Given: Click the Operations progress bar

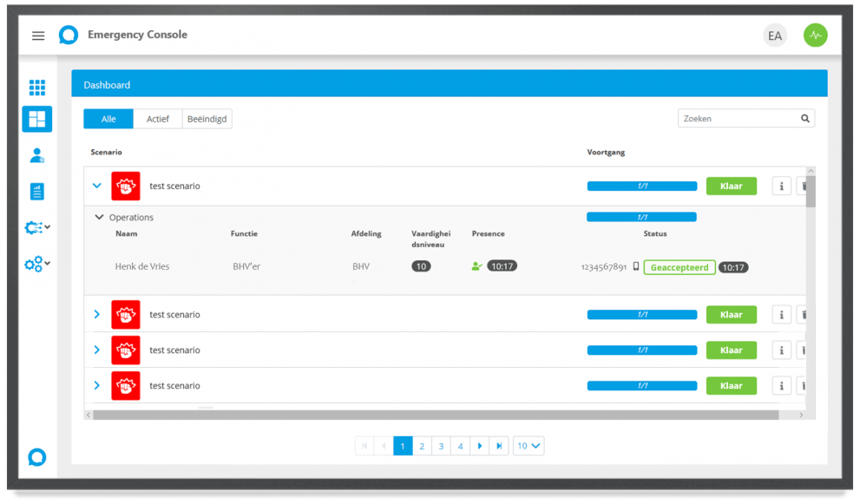Looking at the screenshot, I should [641, 217].
